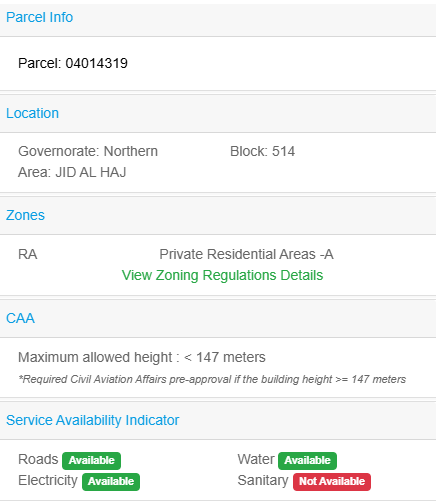The width and height of the screenshot is (436, 501).
Task: Click the Sanitary Not Available red badge
Action: coord(332,481)
